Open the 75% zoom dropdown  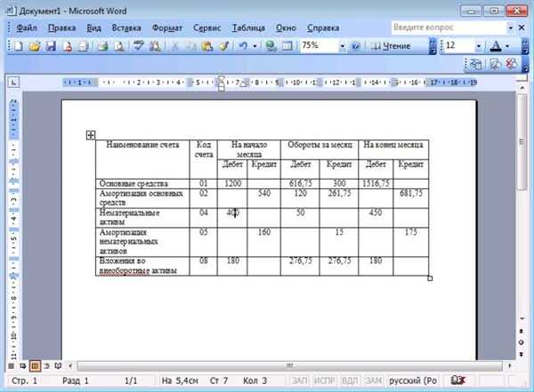(x=343, y=46)
